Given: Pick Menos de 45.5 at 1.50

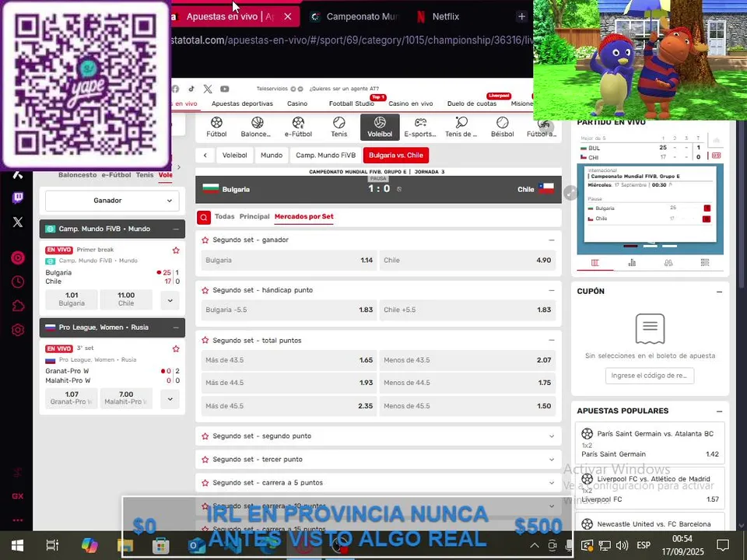Looking at the screenshot, I should (x=468, y=406).
